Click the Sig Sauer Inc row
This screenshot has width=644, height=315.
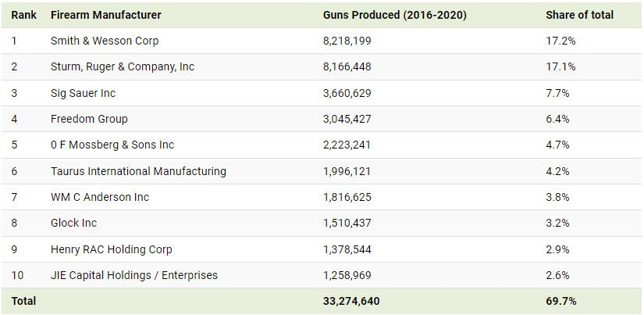point(83,93)
